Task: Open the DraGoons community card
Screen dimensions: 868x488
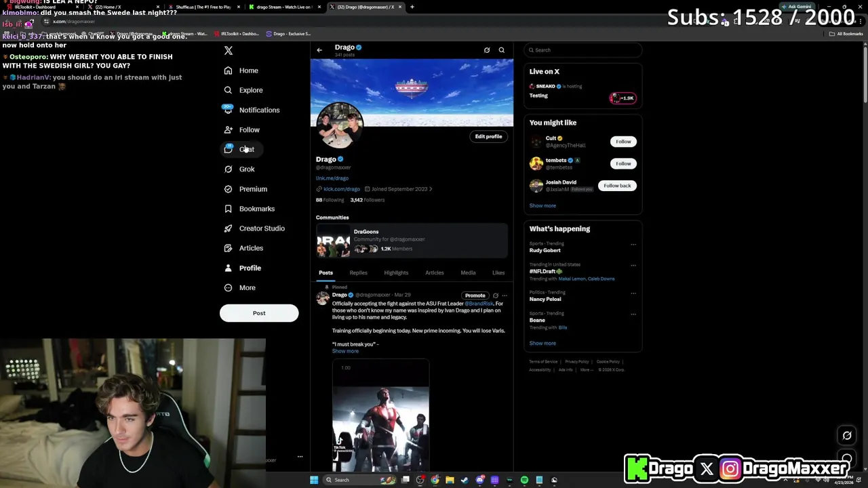Action: pyautogui.click(x=412, y=241)
